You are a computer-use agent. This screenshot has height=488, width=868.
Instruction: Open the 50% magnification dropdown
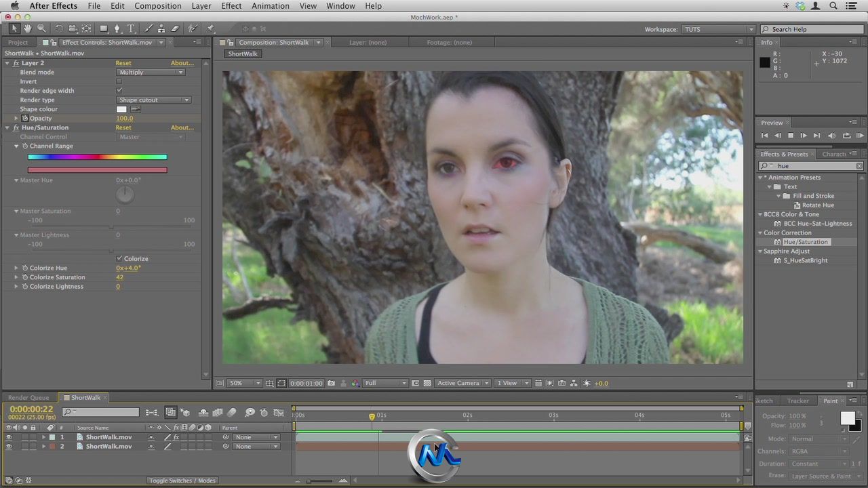tap(244, 383)
